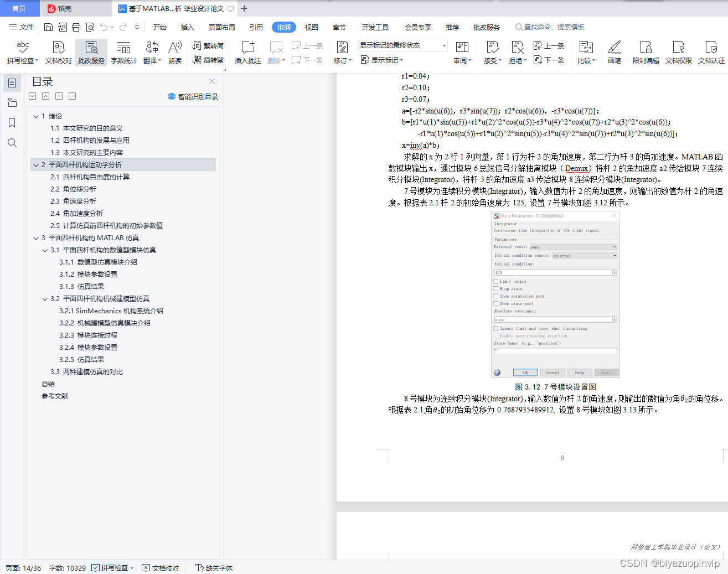Screen dimensions: 728x574
Task: Click the page indicator 页面: 14/36
Action: coord(24,568)
